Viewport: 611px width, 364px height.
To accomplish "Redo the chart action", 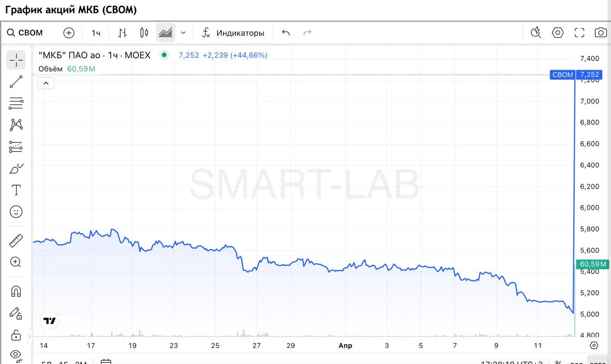I will pyautogui.click(x=307, y=33).
